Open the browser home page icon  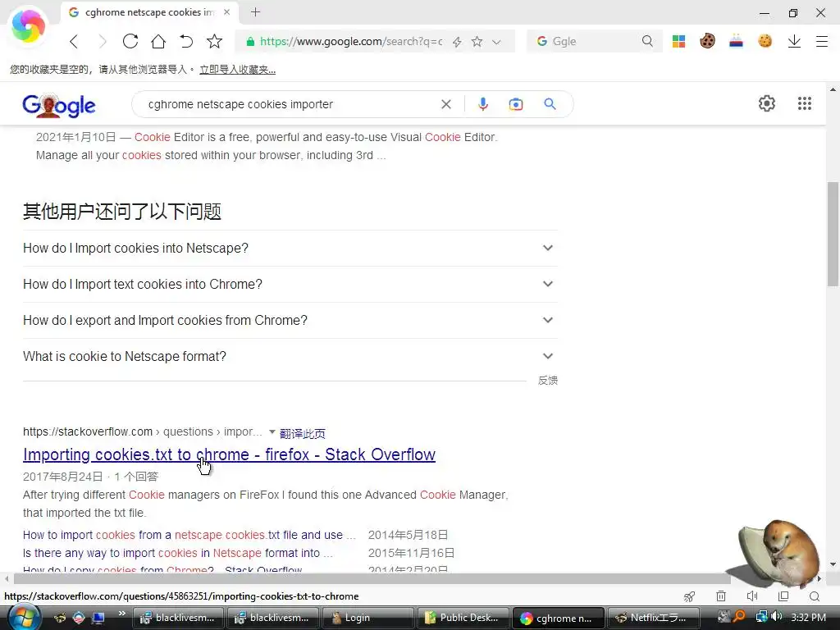pyautogui.click(x=158, y=41)
